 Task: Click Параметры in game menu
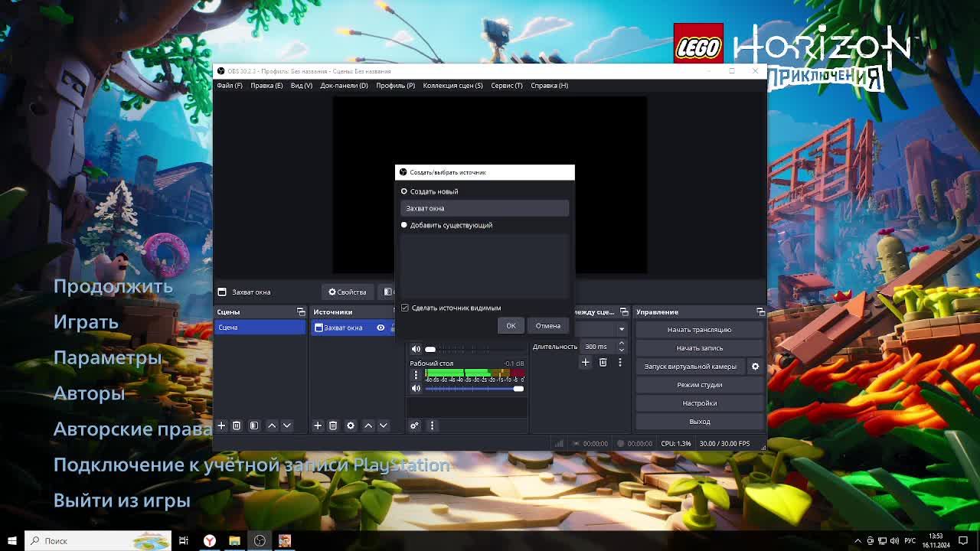tap(107, 357)
